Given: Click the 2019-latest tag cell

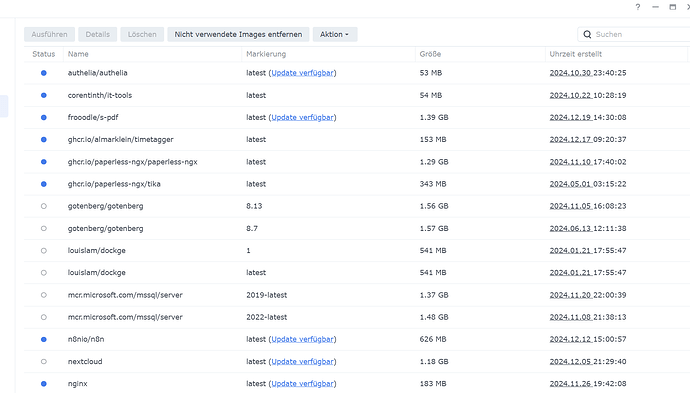Looking at the screenshot, I should click(266, 295).
